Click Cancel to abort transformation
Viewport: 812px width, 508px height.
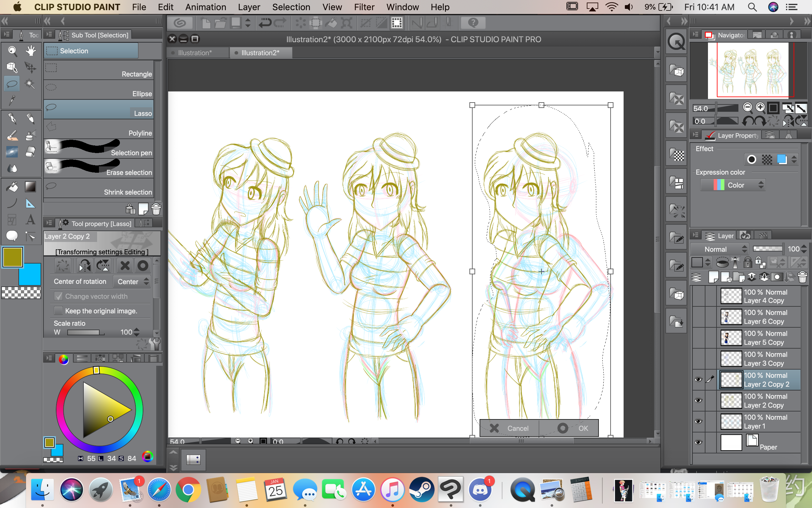(509, 428)
